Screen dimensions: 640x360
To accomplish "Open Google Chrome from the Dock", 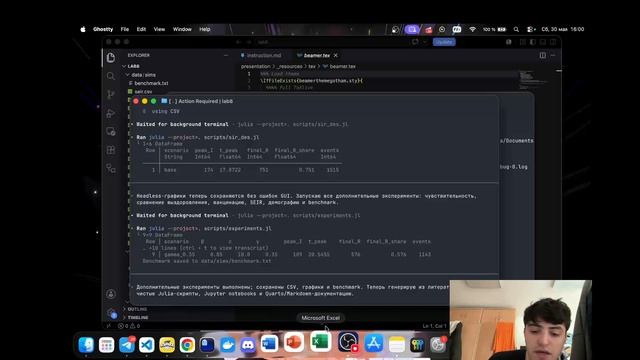I will 187,345.
